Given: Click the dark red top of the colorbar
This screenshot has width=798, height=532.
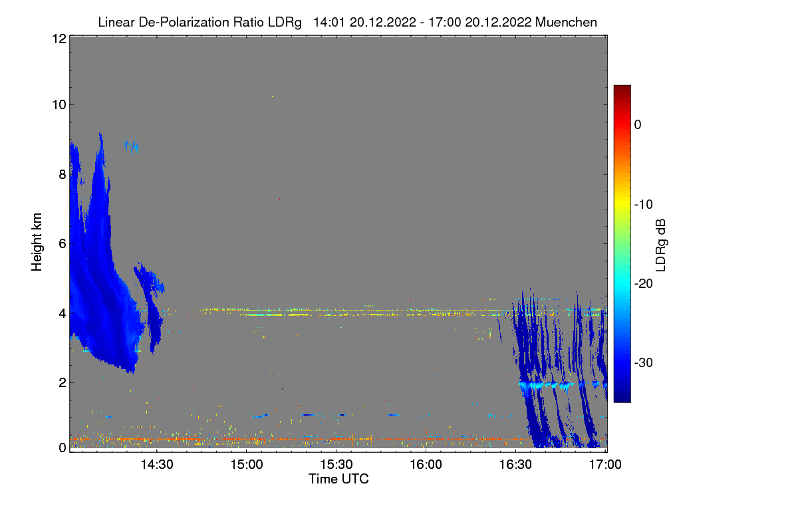Looking at the screenshot, I should tap(622, 89).
